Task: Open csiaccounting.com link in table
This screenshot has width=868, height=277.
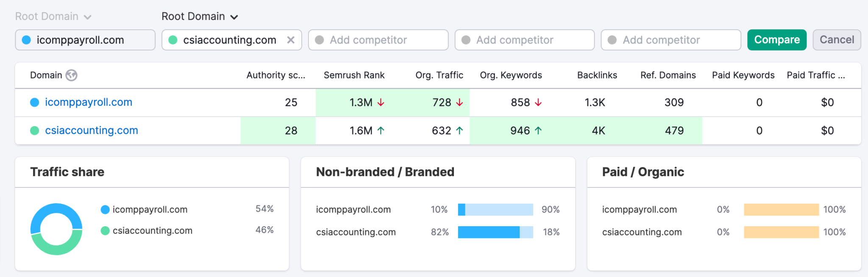Action: point(92,131)
